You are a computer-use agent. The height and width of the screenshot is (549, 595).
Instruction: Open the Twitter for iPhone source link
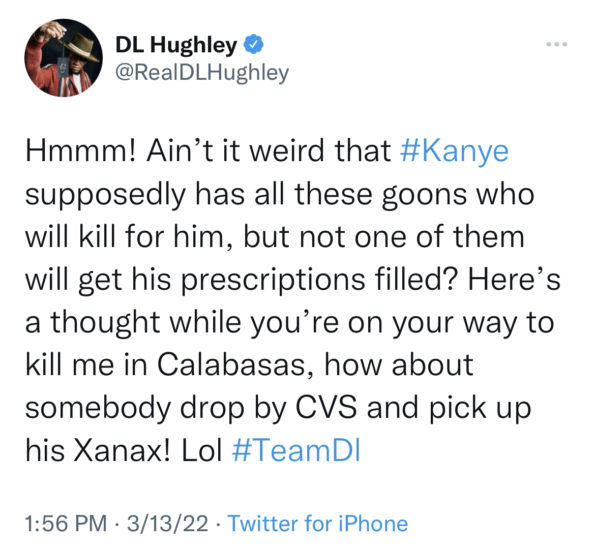318,524
